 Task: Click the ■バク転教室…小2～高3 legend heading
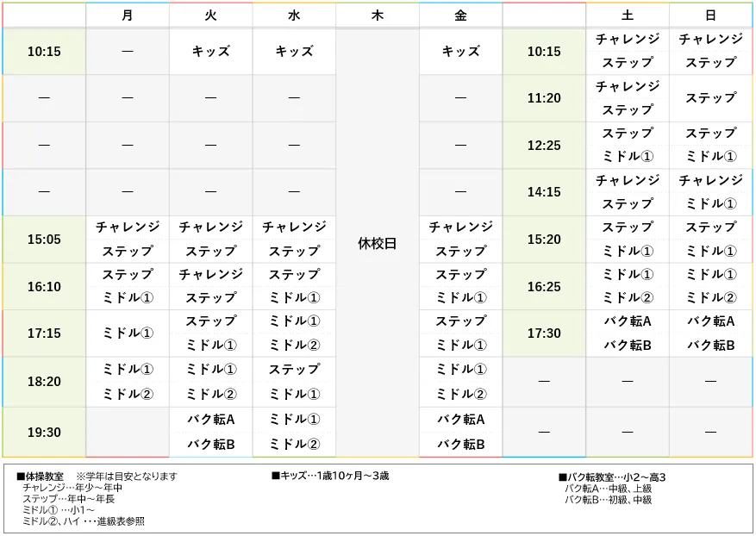pyautogui.click(x=611, y=476)
